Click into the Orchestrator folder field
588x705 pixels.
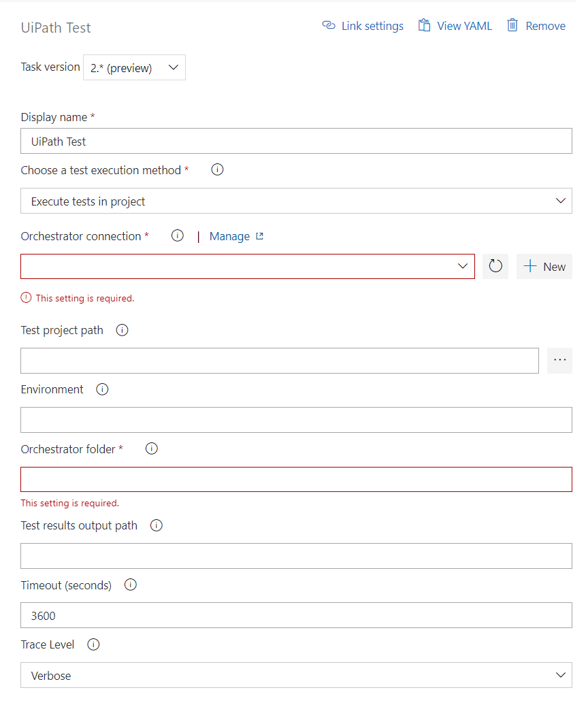coord(296,479)
